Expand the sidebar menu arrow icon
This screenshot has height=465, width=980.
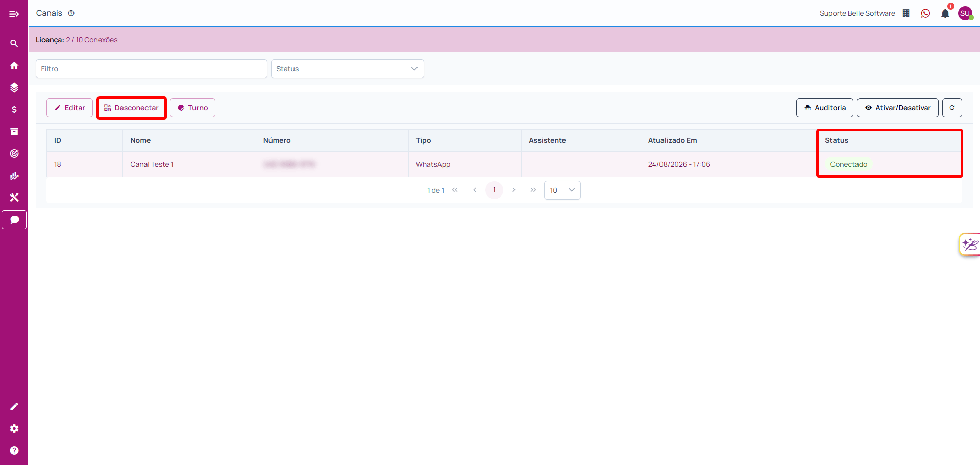[14, 14]
